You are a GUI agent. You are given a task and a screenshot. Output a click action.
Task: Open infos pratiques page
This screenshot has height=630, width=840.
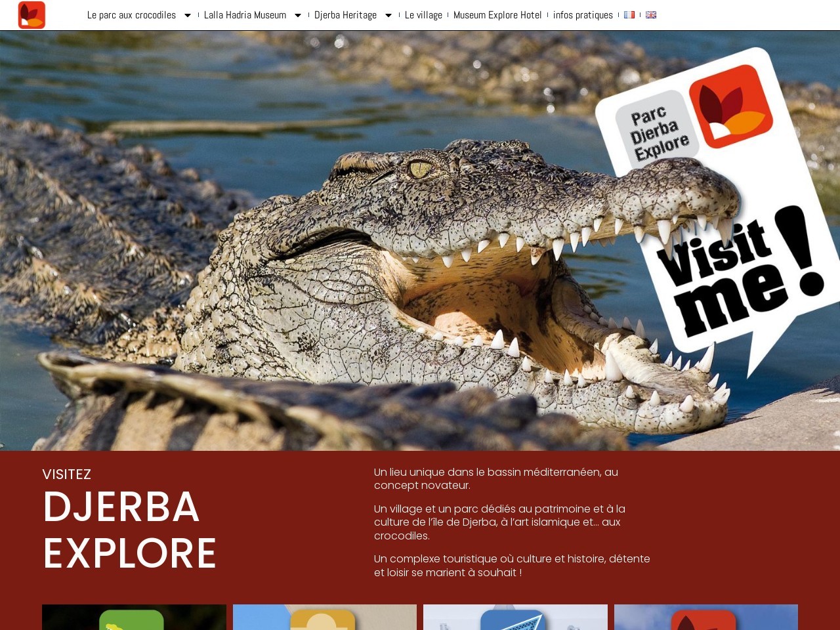(583, 15)
